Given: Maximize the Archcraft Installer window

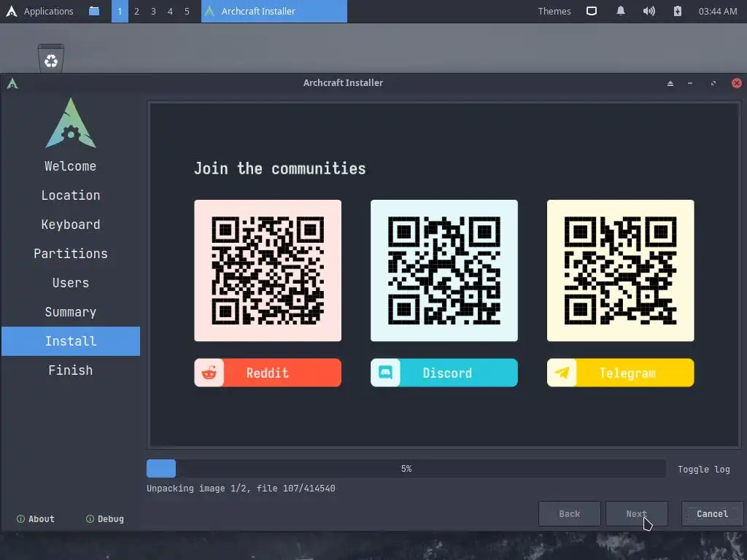Looking at the screenshot, I should [713, 83].
